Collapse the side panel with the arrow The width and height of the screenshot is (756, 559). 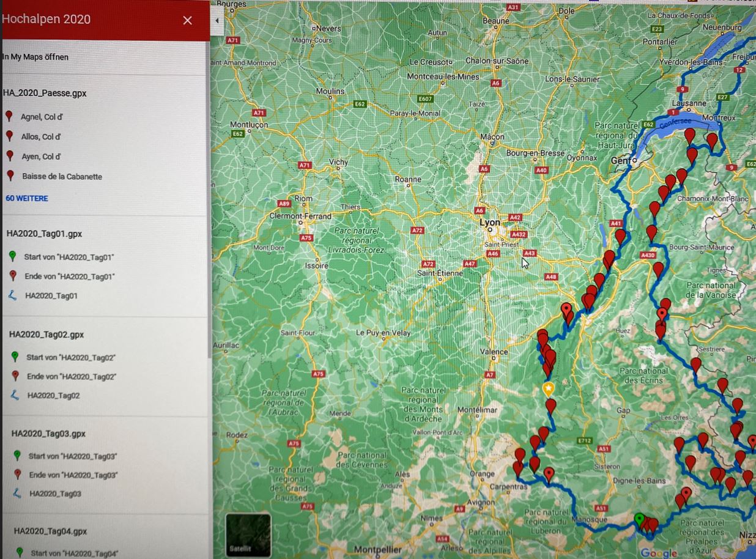pos(217,20)
